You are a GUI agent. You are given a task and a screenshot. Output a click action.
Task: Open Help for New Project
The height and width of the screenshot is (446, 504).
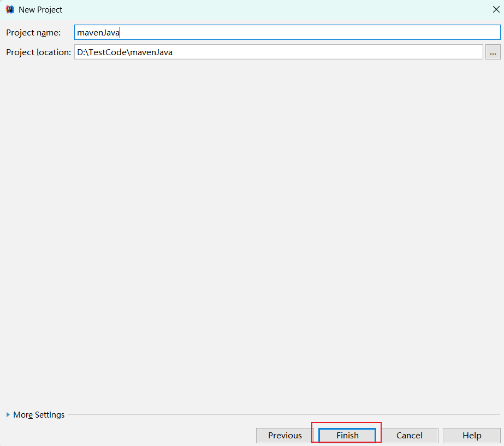point(472,436)
